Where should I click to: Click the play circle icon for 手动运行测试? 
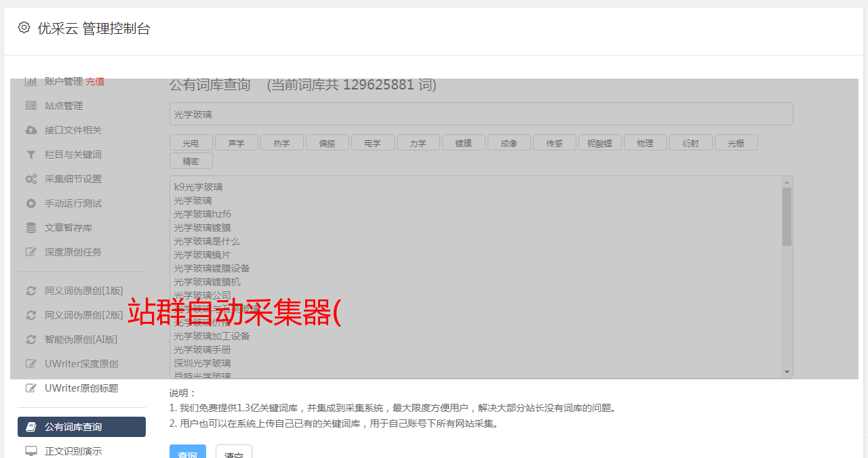coord(31,203)
